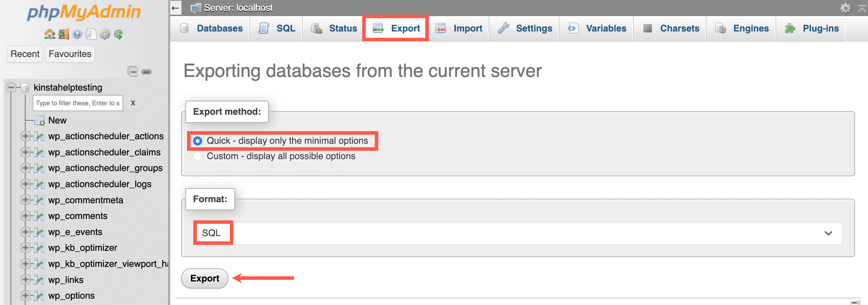Click the phpMyAdmin logo
This screenshot has height=305, width=868.
84,12
